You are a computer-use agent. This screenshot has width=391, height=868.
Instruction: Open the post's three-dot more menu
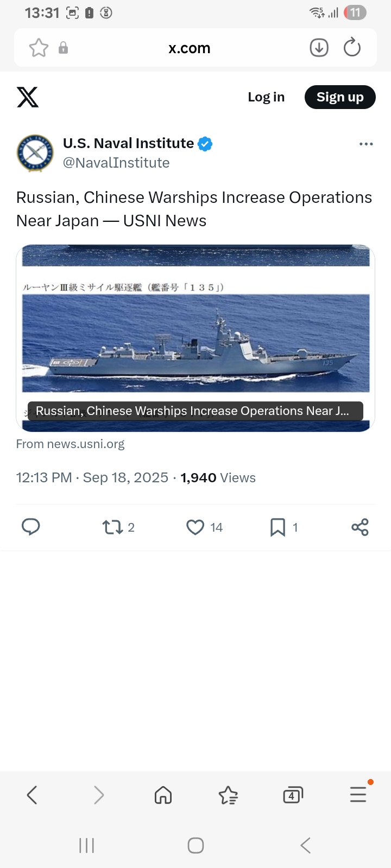click(366, 144)
